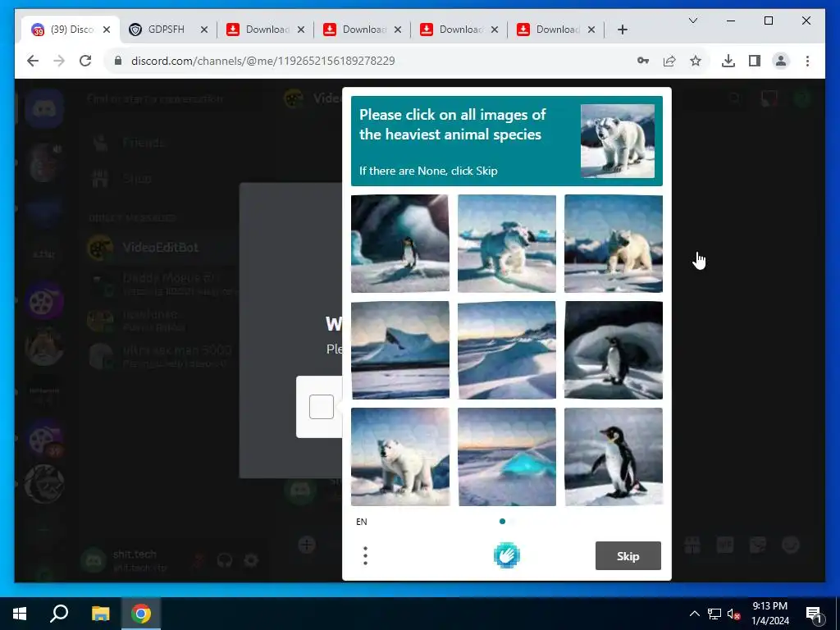The height and width of the screenshot is (630, 840).
Task: Open the Chrome profile avatar menu
Action: click(781, 61)
